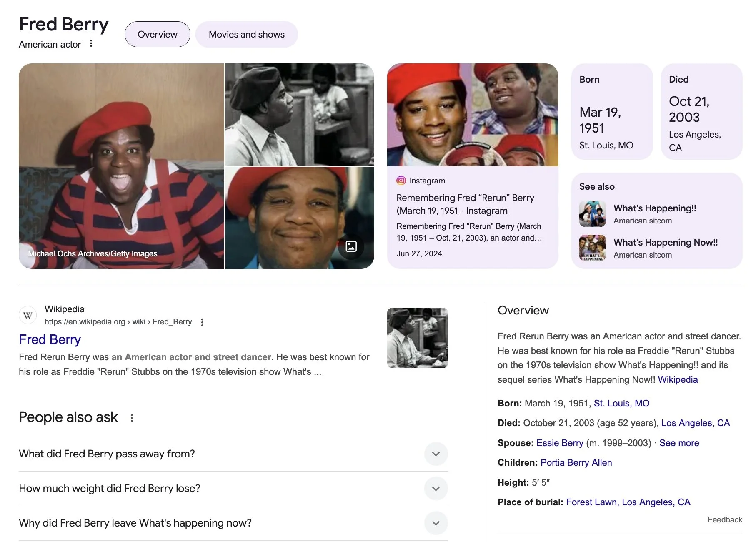Click the 'Fred Berry' main heading
The width and height of the screenshot is (756, 542).
click(64, 24)
